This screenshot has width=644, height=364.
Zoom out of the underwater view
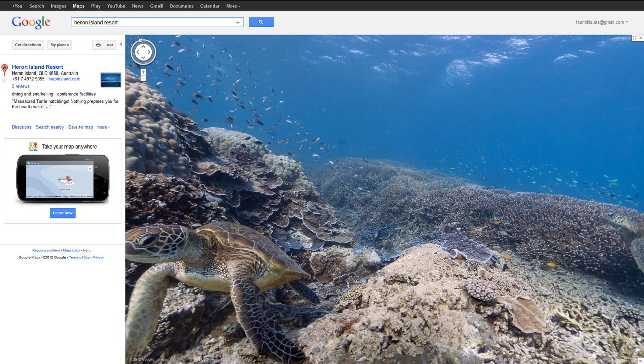click(143, 78)
